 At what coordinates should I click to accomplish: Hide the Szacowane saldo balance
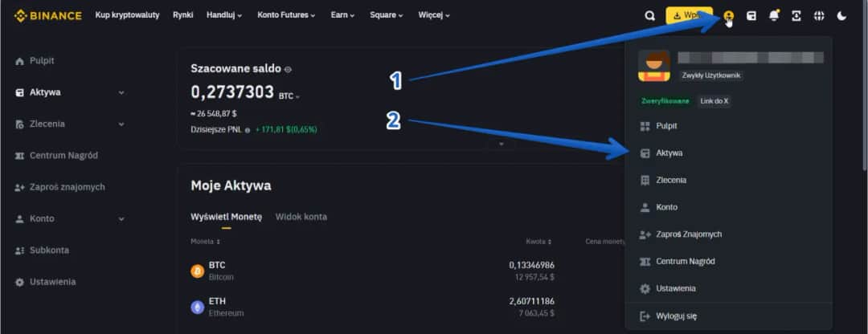(288, 70)
